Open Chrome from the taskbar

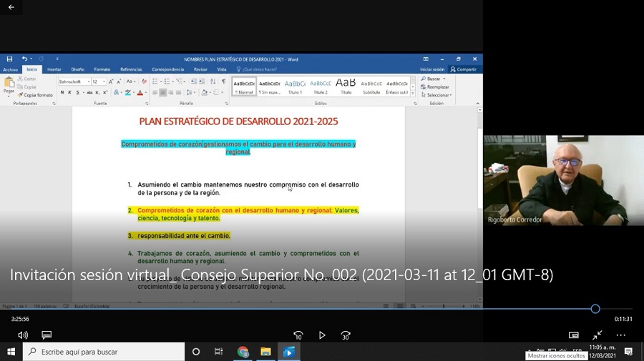(x=243, y=352)
